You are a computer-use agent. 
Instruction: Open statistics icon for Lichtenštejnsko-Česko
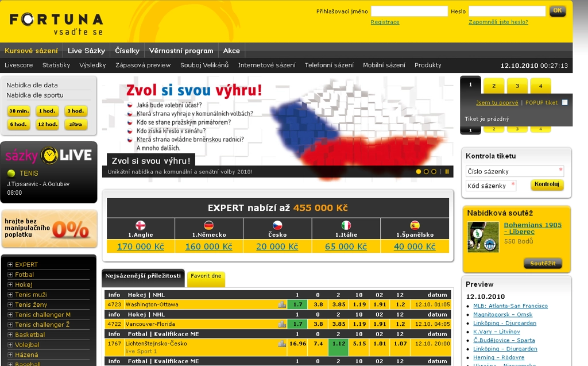pyautogui.click(x=282, y=344)
